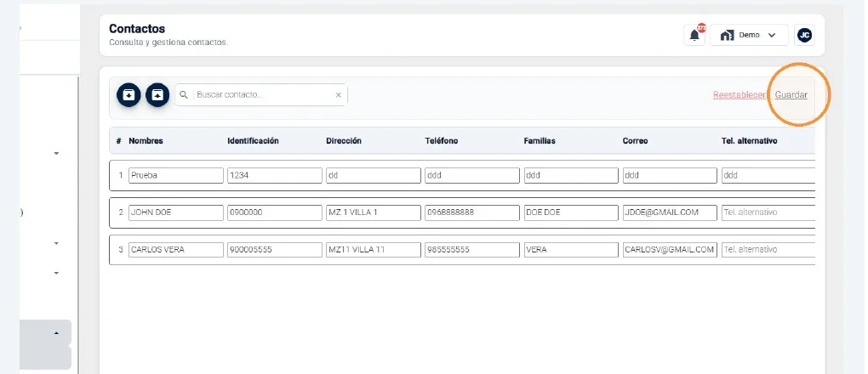Click the house icon beside Demo
The image size is (868, 374).
click(x=727, y=35)
